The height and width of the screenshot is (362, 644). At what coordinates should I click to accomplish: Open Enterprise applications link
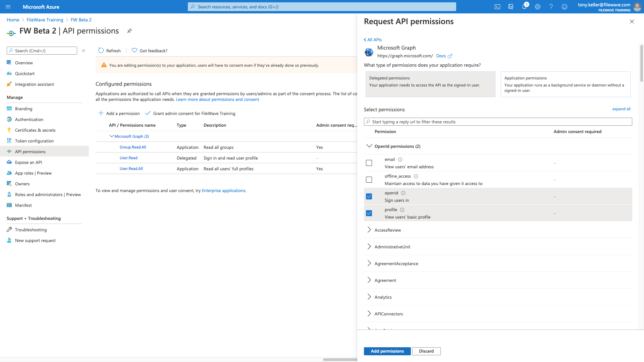[x=223, y=190]
